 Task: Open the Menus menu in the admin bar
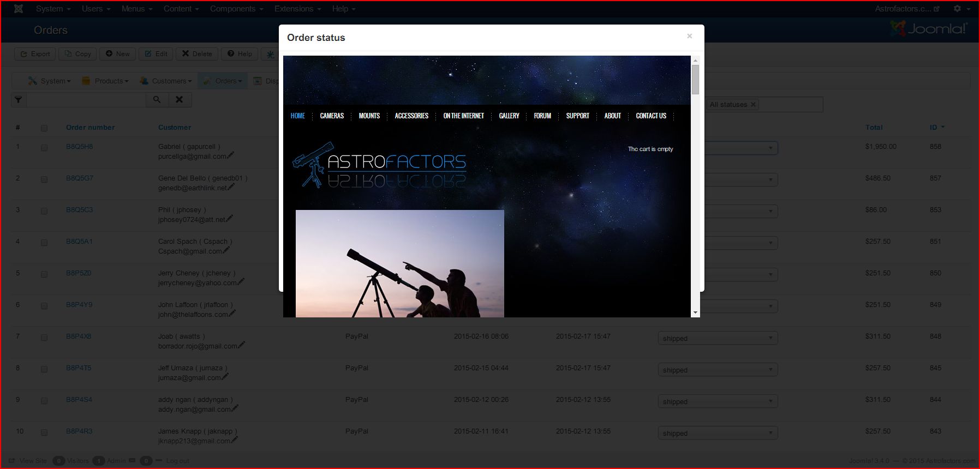(137, 9)
